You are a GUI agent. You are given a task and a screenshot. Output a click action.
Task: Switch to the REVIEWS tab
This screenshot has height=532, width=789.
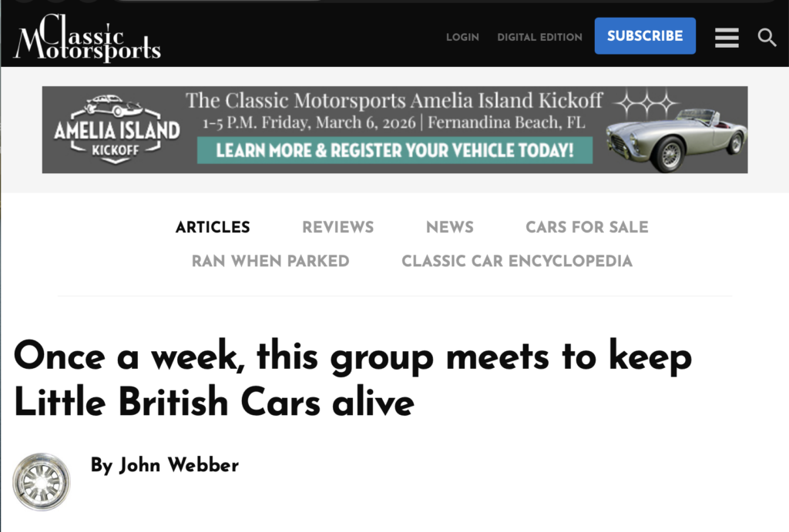337,227
